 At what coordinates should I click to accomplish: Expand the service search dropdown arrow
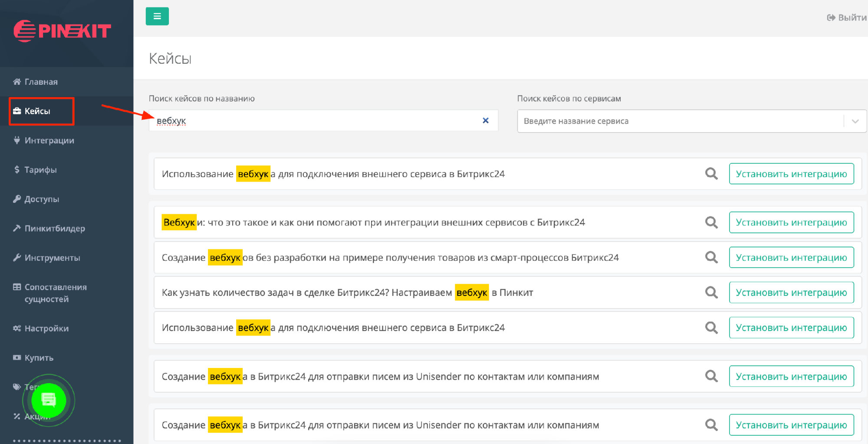pyautogui.click(x=855, y=121)
